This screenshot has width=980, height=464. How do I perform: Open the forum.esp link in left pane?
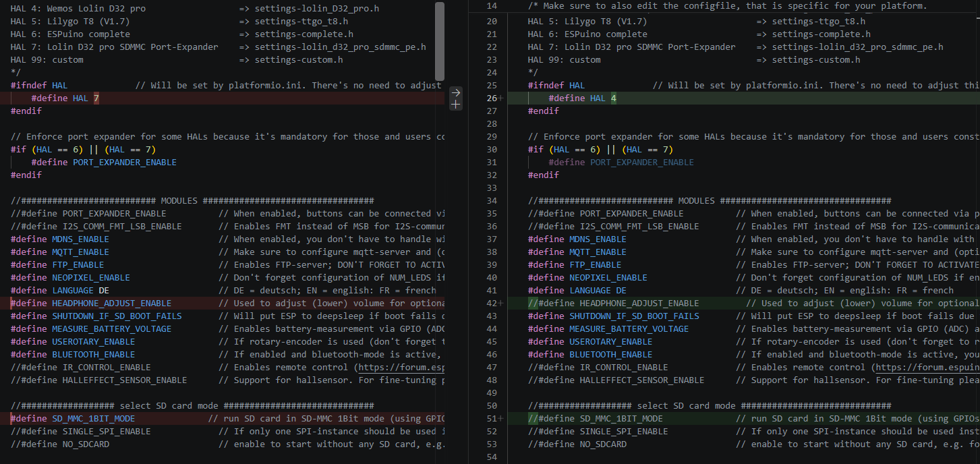(402, 368)
